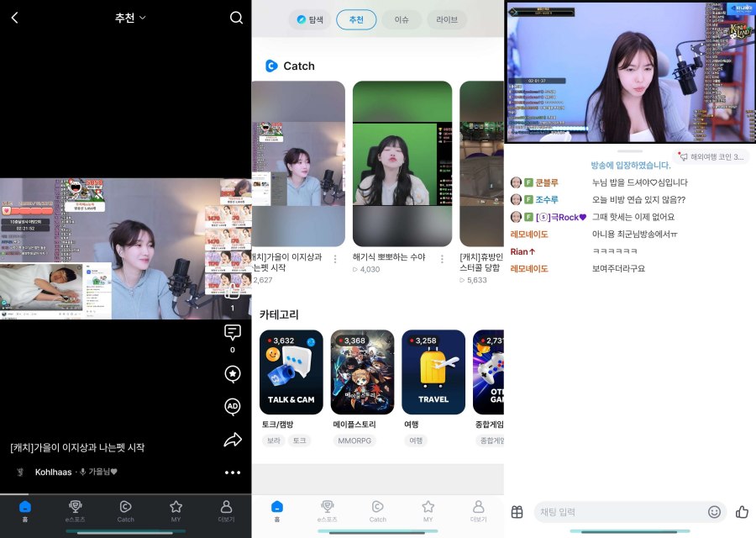Open the emoji picker in the chat bar
756x538 pixels.
coord(714,511)
